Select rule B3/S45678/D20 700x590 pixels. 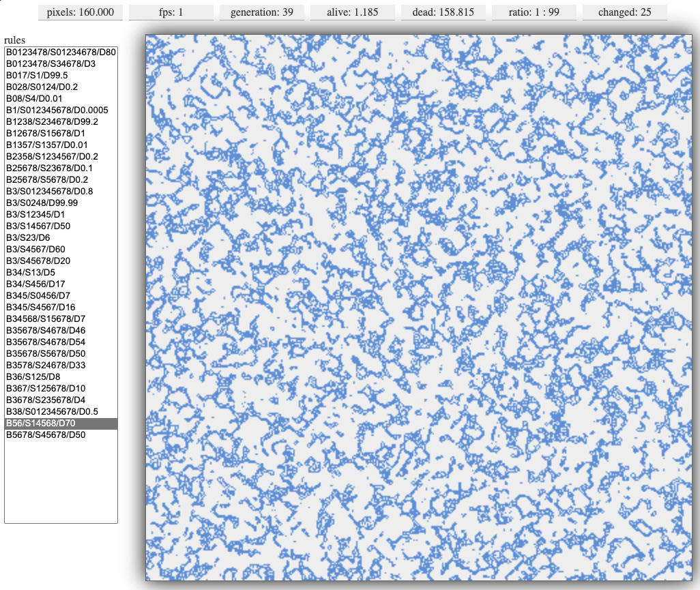coord(61,261)
